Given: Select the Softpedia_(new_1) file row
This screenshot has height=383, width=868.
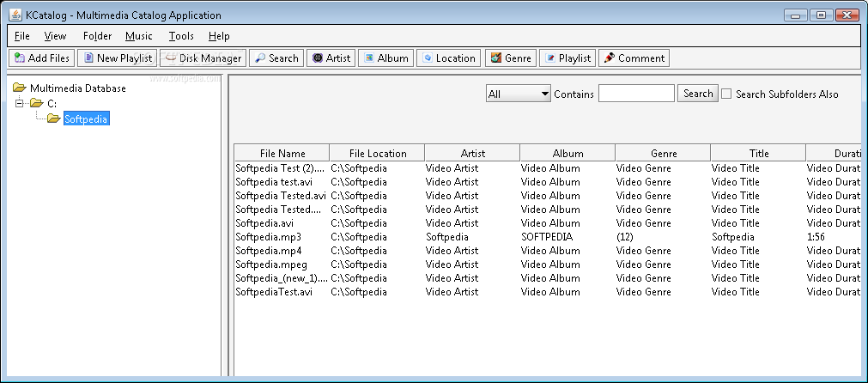Looking at the screenshot, I should point(547,278).
